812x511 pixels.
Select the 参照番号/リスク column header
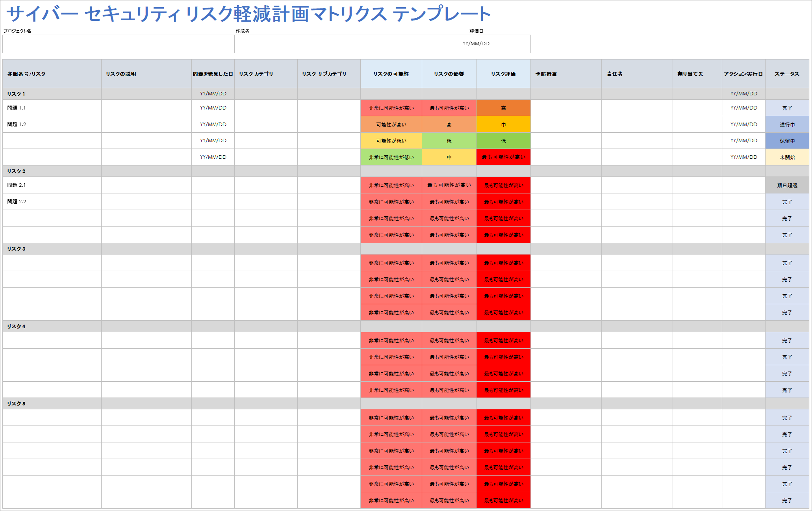click(52, 74)
